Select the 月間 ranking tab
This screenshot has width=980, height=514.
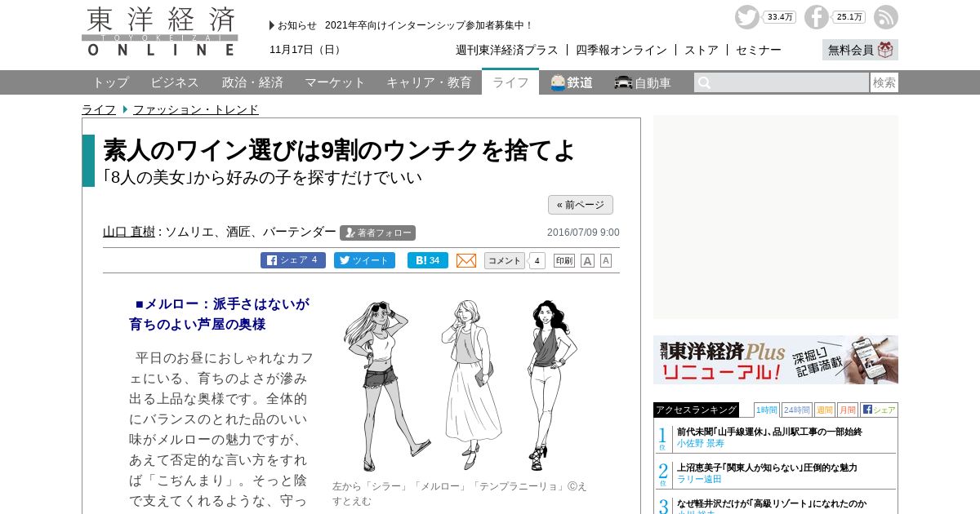click(848, 410)
